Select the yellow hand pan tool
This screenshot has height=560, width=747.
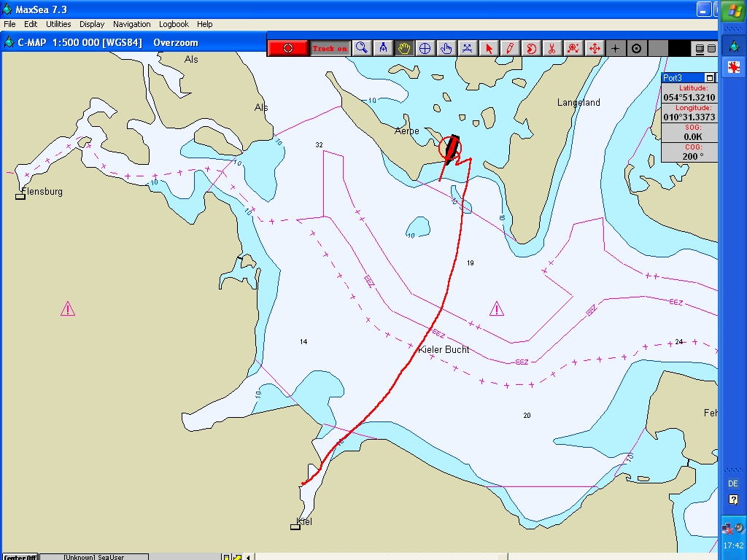click(x=404, y=48)
